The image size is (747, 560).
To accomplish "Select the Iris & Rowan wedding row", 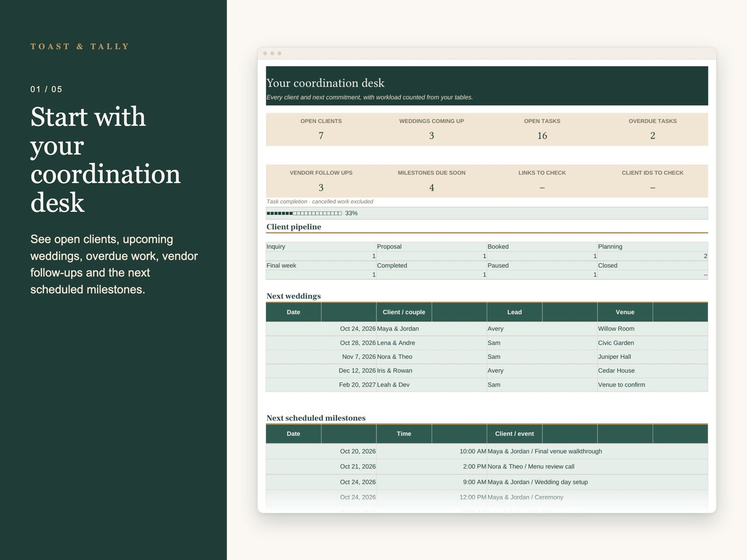I will click(487, 371).
